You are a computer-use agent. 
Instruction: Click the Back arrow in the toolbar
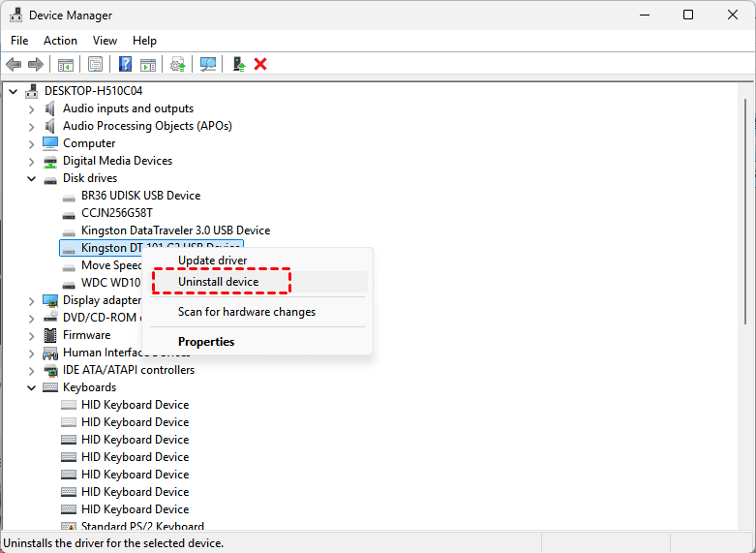click(14, 64)
